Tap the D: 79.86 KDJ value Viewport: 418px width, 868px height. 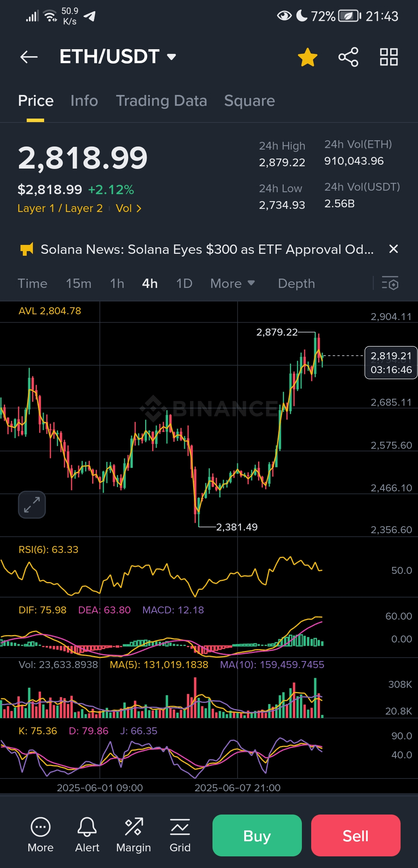click(x=89, y=731)
